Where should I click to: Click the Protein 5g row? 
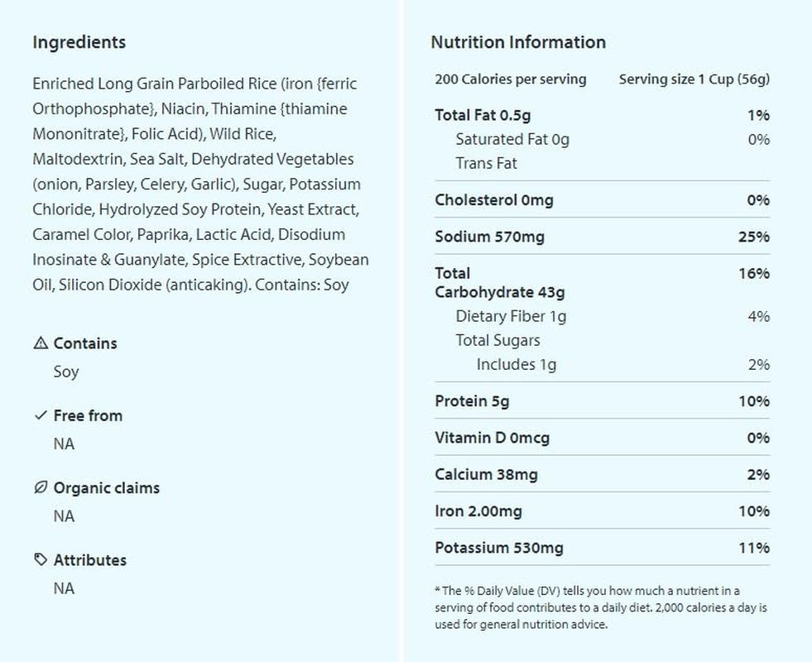pyautogui.click(x=603, y=401)
